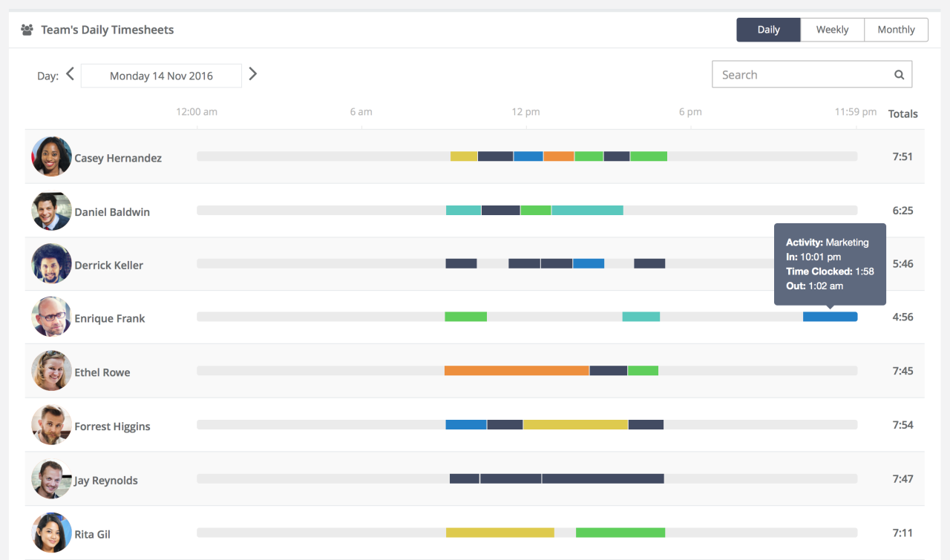
Task: Select Derrick Keller's profile picture
Action: (x=50, y=265)
